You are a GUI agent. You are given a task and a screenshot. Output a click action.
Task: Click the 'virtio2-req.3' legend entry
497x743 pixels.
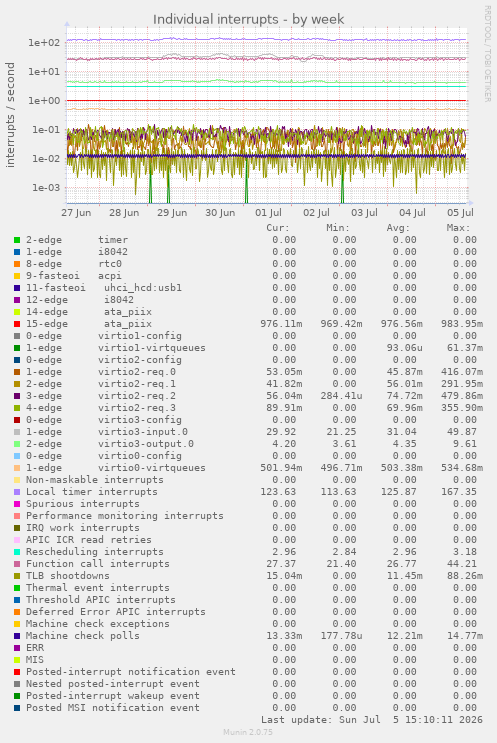coord(137,408)
